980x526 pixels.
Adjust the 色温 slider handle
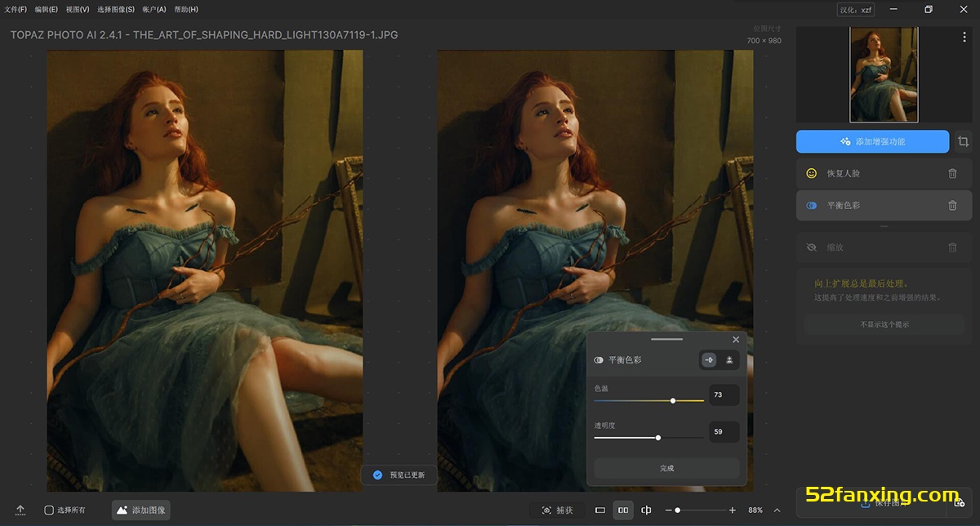(673, 401)
